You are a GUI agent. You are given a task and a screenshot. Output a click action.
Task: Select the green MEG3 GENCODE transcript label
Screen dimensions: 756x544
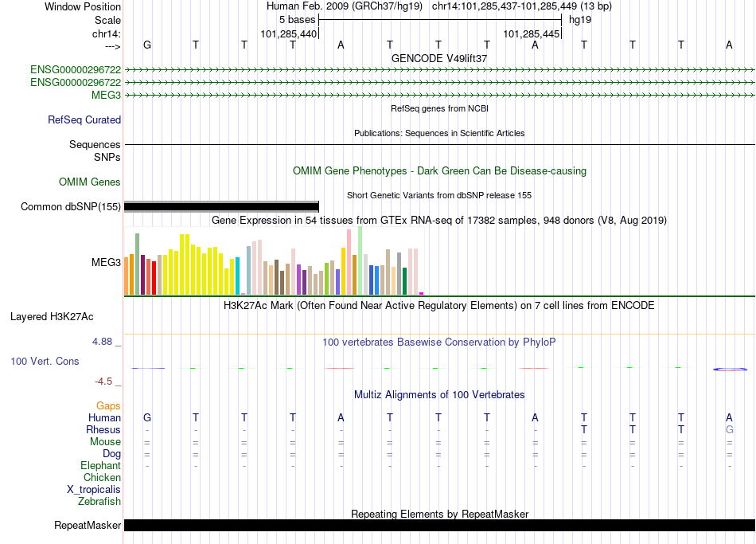(x=106, y=95)
